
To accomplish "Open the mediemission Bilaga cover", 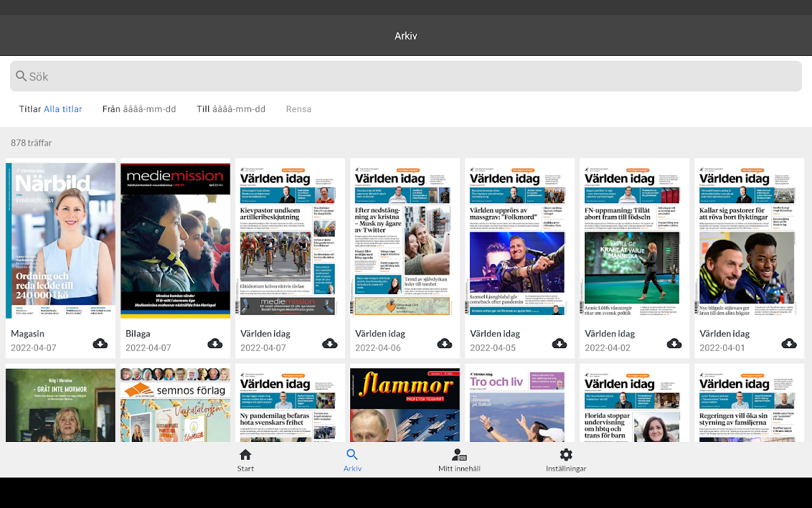I will [x=176, y=241].
